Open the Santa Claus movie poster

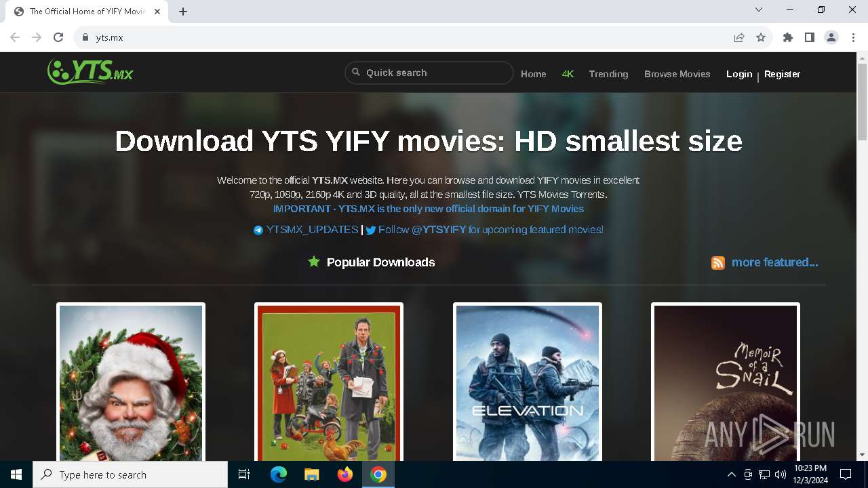(x=131, y=383)
